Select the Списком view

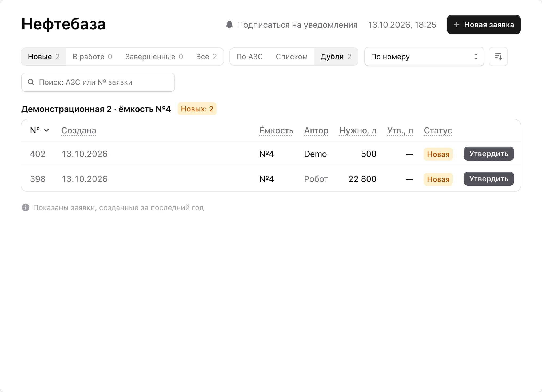tap(292, 57)
